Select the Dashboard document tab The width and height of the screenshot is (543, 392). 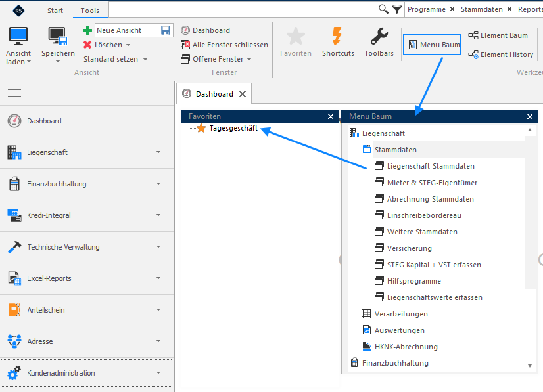[214, 94]
